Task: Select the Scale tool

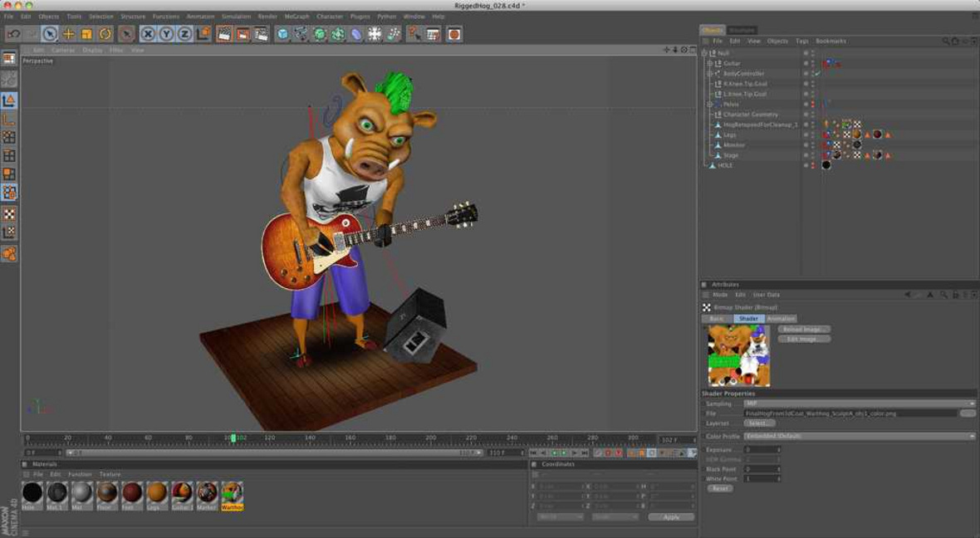Action: click(x=86, y=34)
